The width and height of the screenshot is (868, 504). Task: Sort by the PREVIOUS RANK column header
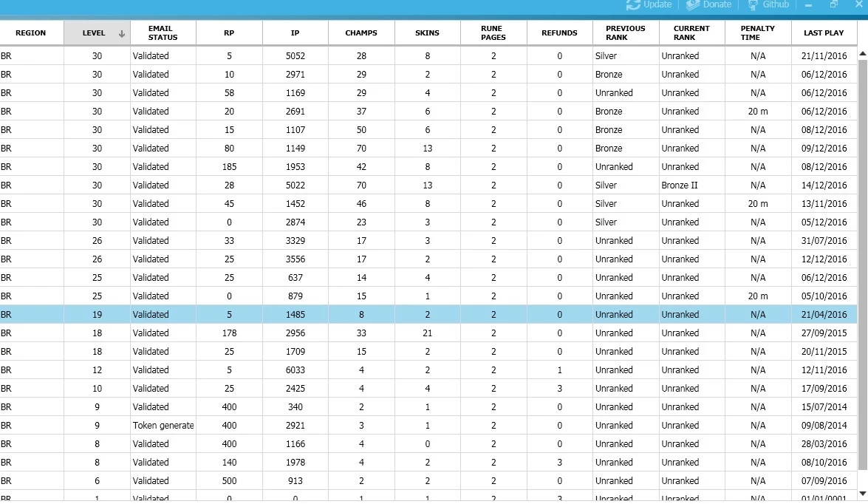(626, 33)
